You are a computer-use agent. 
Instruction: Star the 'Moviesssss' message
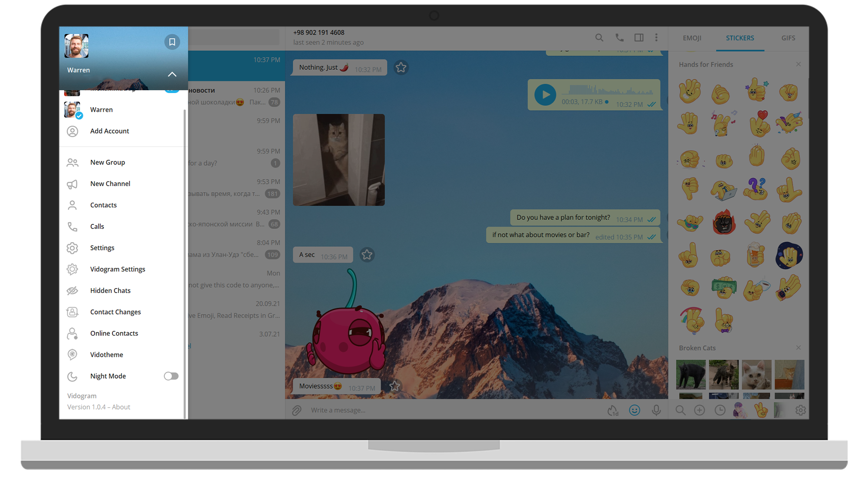coord(395,386)
